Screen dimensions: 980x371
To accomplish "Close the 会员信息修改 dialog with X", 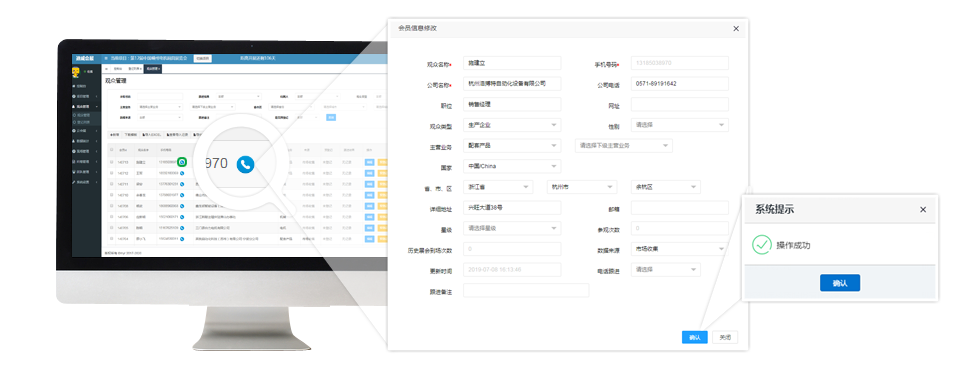I will coord(736,29).
